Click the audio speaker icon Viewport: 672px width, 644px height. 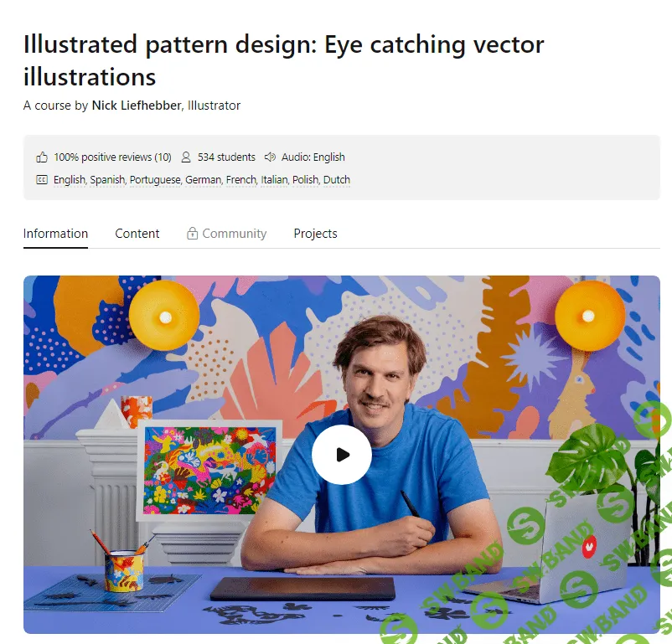point(270,157)
